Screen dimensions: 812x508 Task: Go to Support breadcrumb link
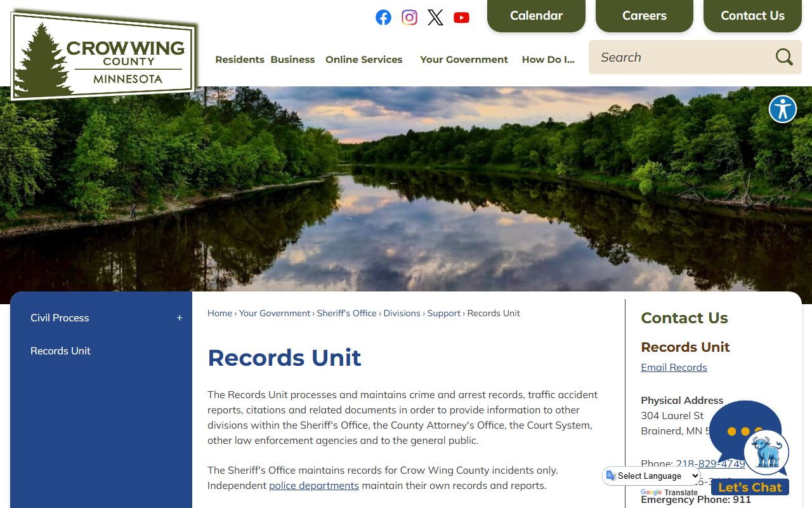click(443, 313)
